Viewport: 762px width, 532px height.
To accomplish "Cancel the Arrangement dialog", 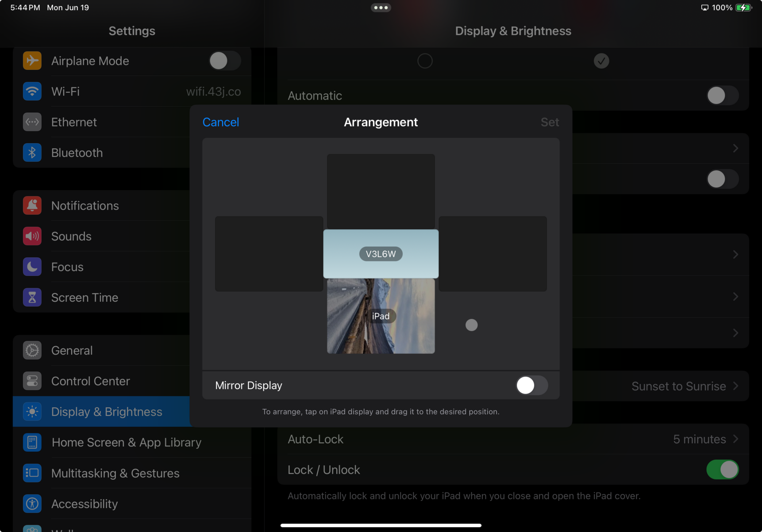I will coord(220,122).
